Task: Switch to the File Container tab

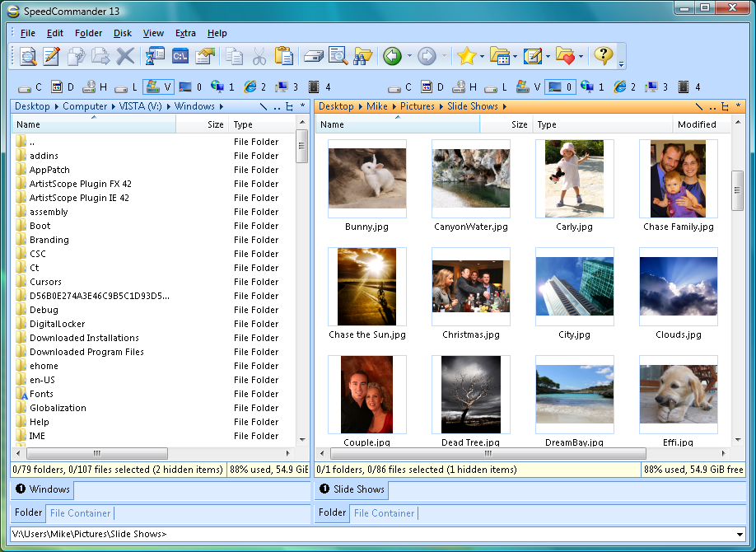Action: (x=79, y=512)
